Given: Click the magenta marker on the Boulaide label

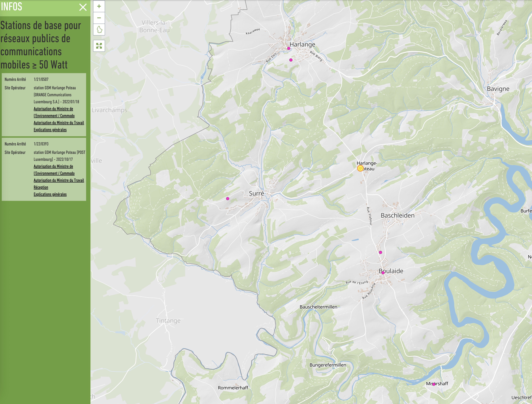Looking at the screenshot, I should tap(383, 273).
